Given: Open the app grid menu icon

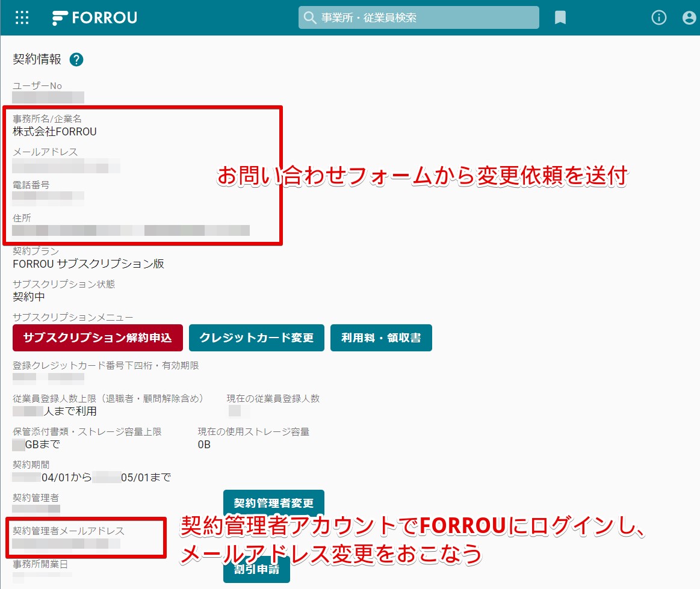Looking at the screenshot, I should [22, 18].
